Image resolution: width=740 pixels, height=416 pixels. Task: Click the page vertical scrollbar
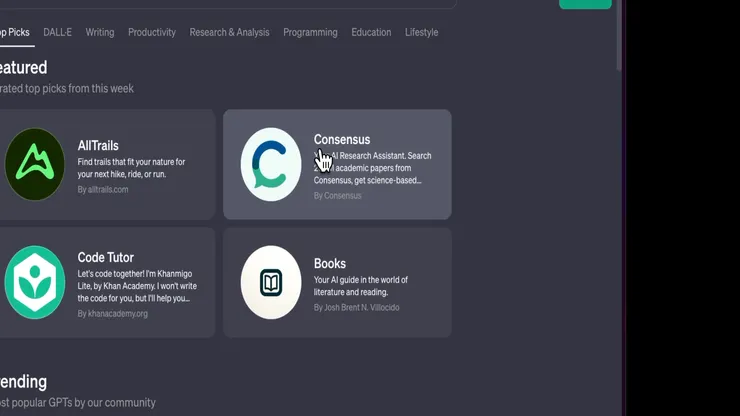tap(619, 35)
